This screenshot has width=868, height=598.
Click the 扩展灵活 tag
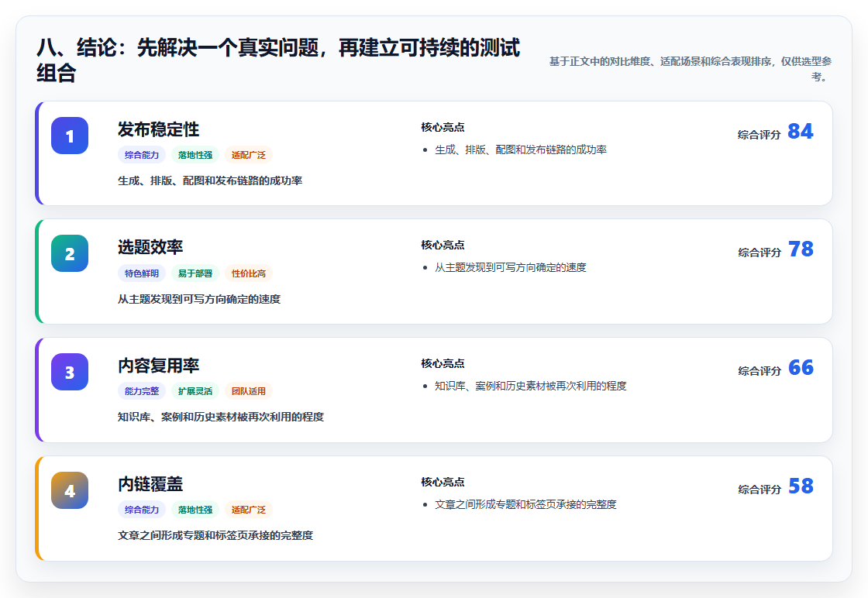195,391
